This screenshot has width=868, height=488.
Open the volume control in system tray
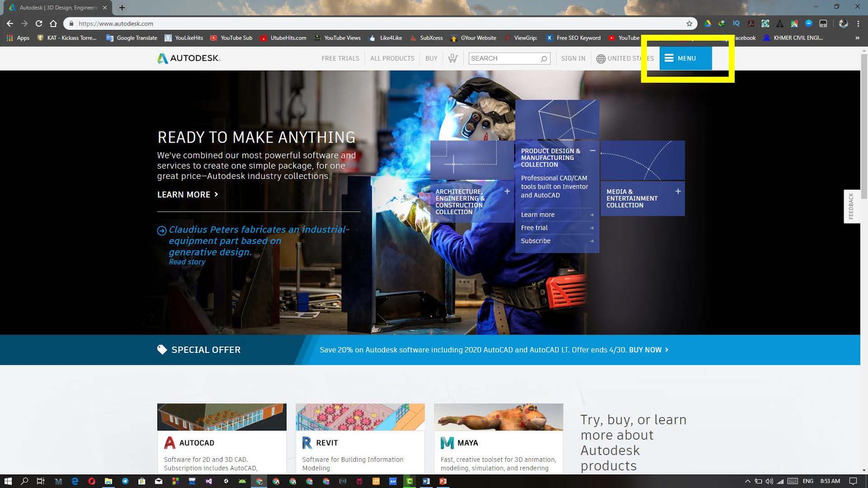(769, 481)
